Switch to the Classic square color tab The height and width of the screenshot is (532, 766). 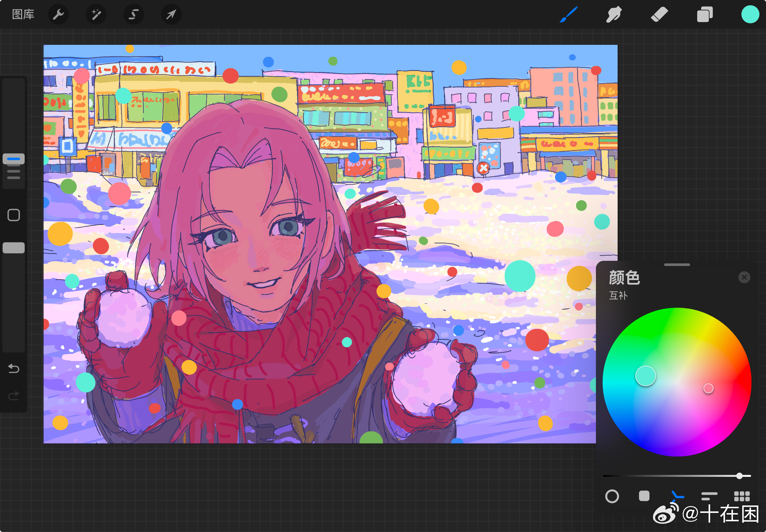(644, 496)
